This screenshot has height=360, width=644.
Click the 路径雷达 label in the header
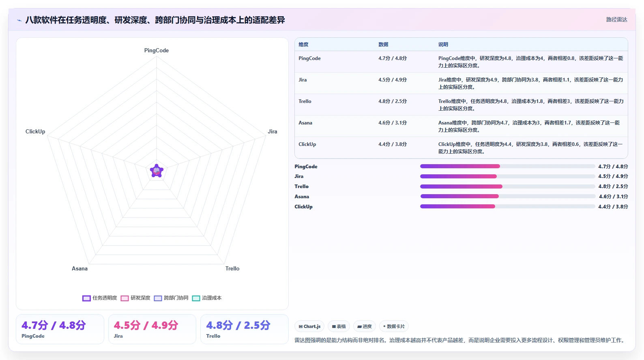[616, 19]
